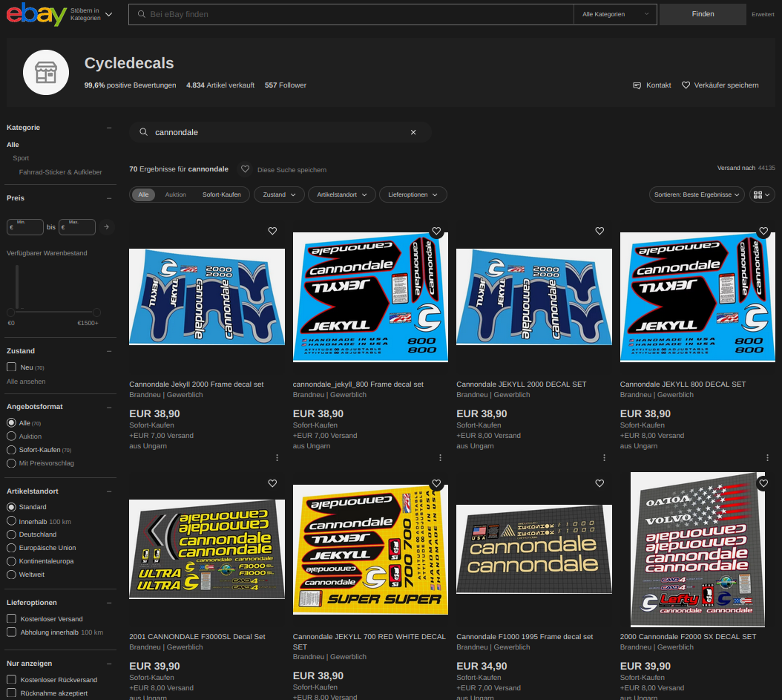Click the Max. price input field
The image size is (782, 700).
point(77,227)
